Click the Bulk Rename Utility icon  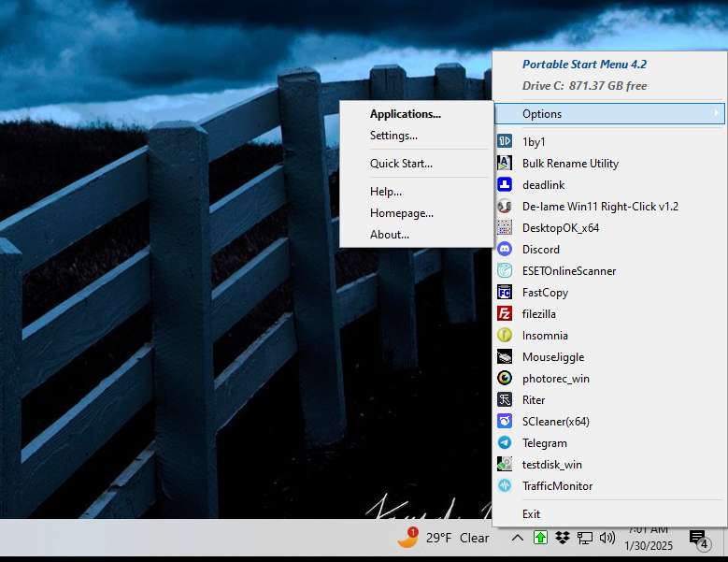[505, 163]
